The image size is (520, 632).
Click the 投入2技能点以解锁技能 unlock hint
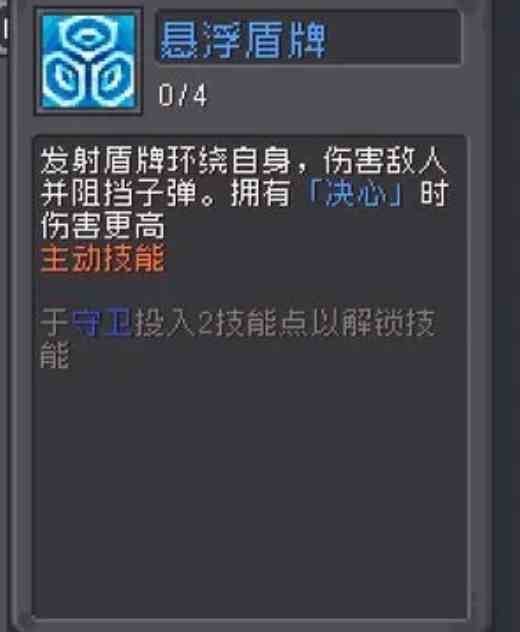coord(238,339)
